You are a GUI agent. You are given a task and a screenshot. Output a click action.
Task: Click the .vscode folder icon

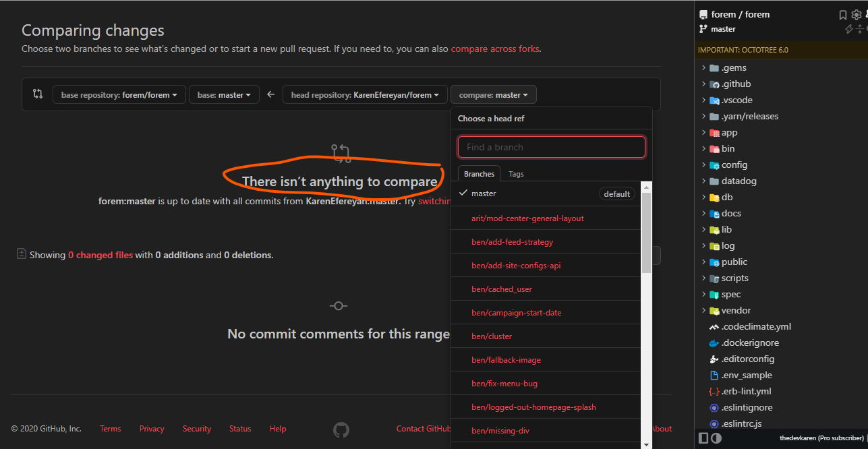coord(714,100)
